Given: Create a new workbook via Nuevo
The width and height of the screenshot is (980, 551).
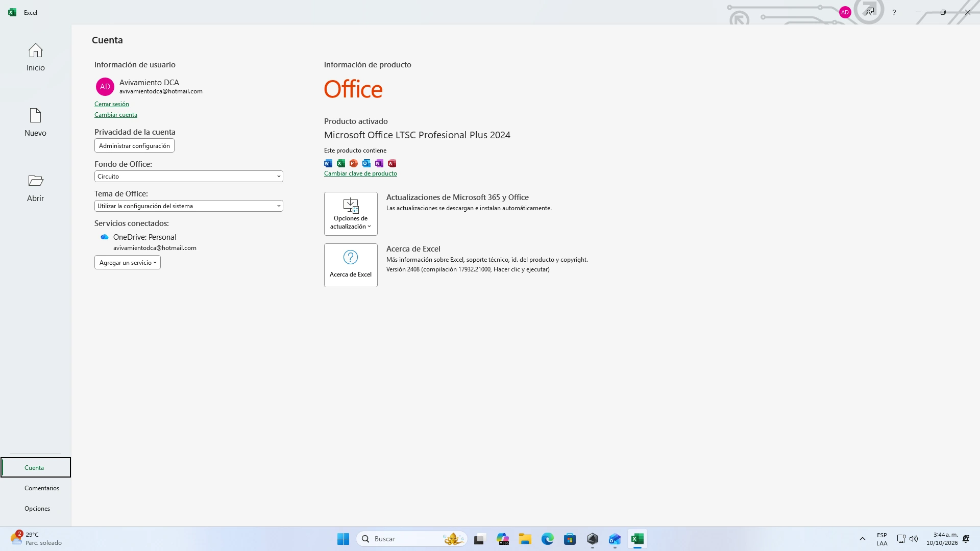Looking at the screenshot, I should pos(35,122).
